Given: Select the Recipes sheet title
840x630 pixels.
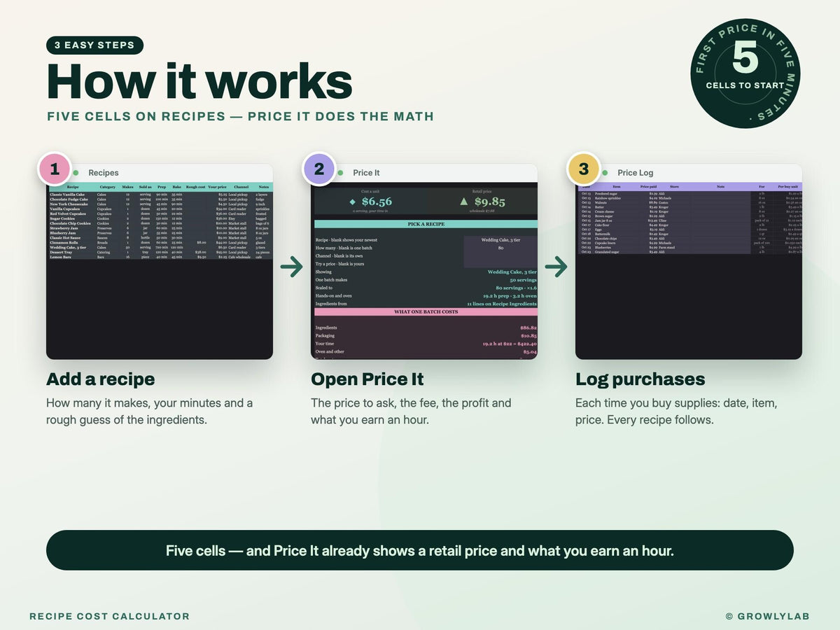Looking at the screenshot, I should coord(104,173).
